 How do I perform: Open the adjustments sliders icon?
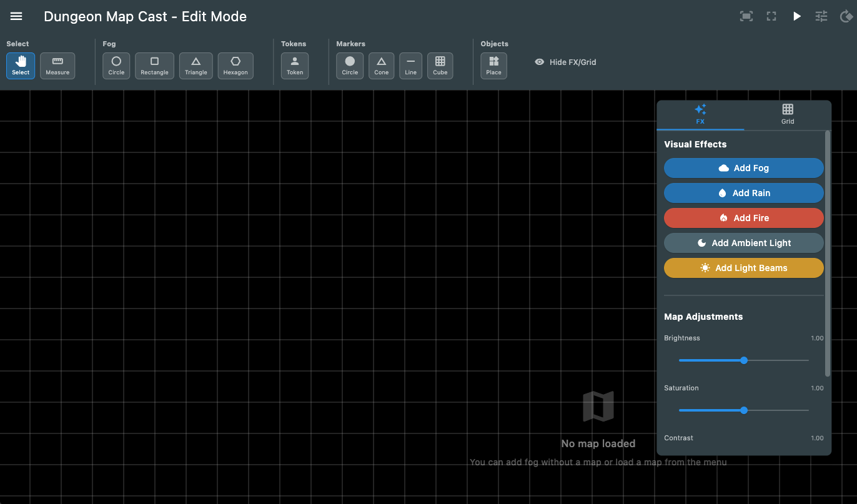coord(821,16)
